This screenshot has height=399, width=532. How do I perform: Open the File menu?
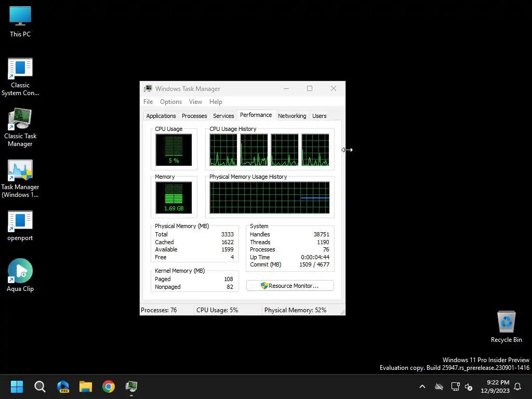(x=148, y=102)
